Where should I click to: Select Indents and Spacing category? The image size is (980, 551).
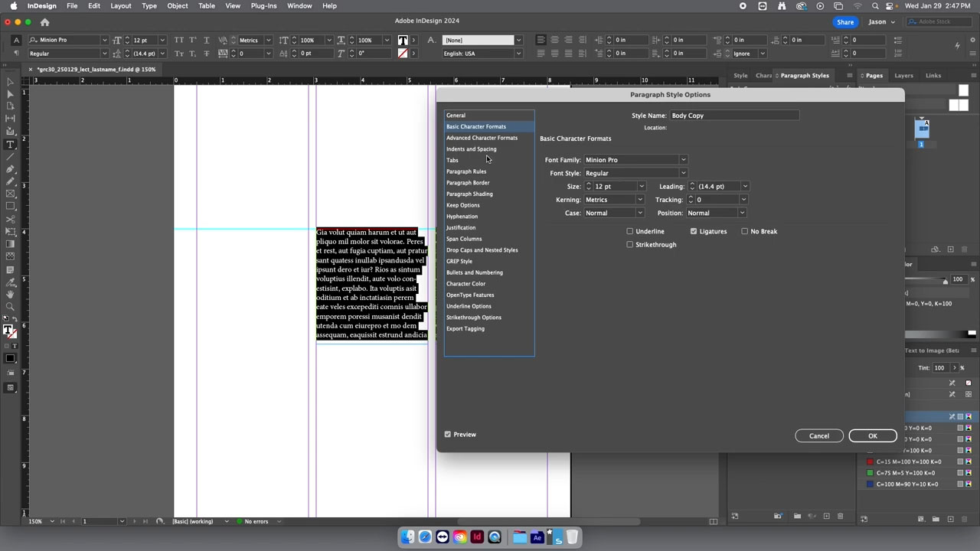click(x=471, y=149)
